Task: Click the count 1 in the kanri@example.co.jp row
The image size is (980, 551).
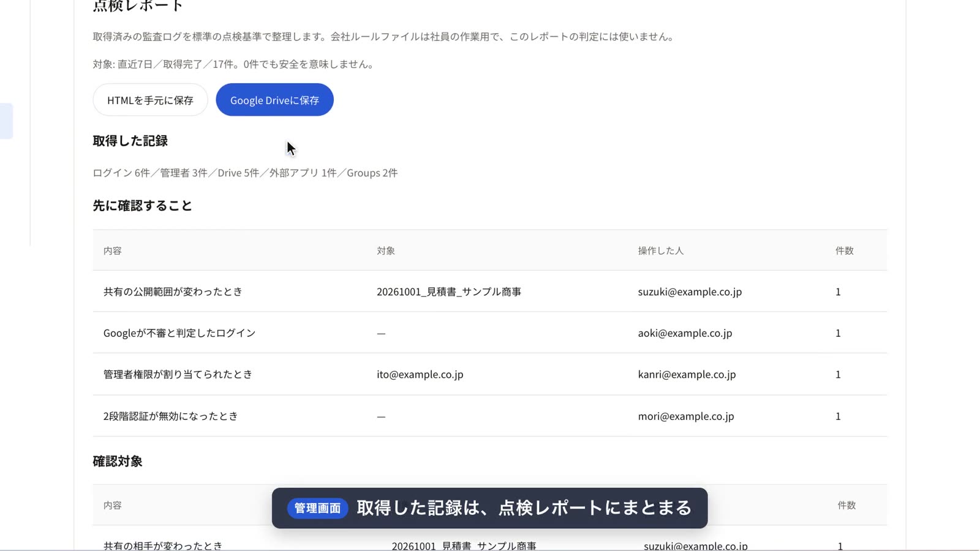Action: 838,374
